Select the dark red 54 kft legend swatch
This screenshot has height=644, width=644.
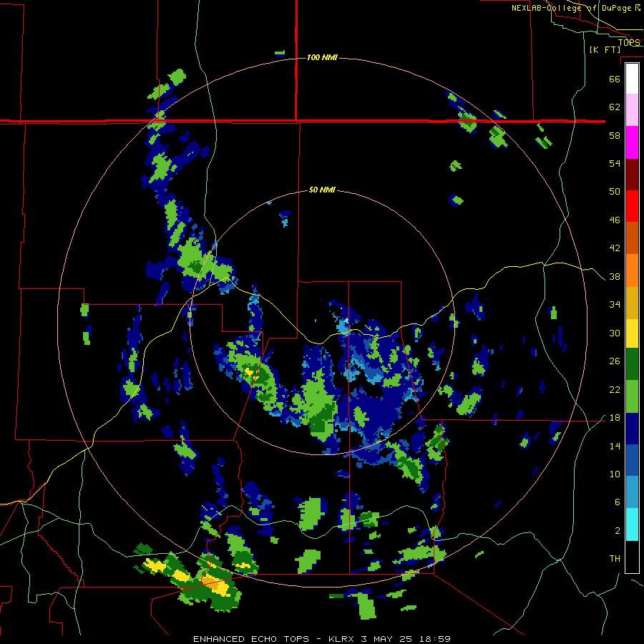[x=632, y=174]
